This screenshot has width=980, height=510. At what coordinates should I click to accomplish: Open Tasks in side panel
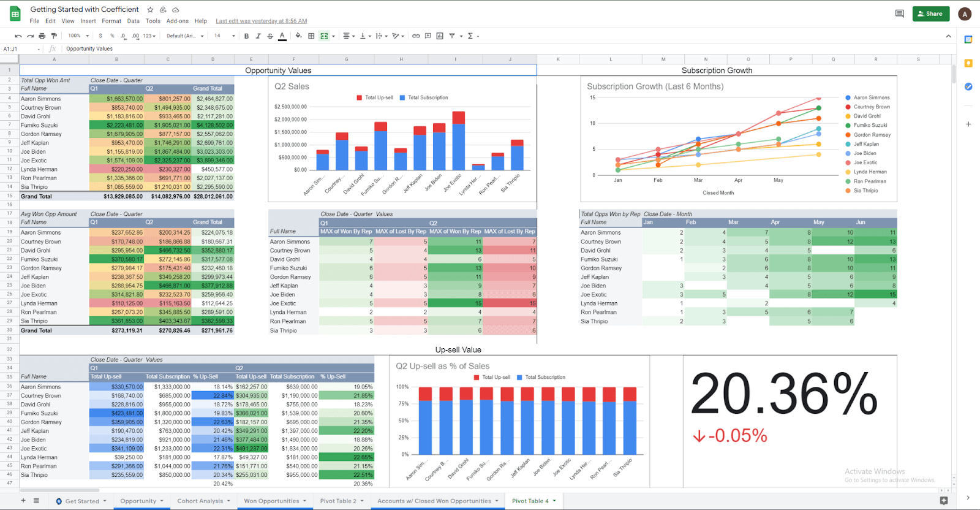pyautogui.click(x=968, y=86)
